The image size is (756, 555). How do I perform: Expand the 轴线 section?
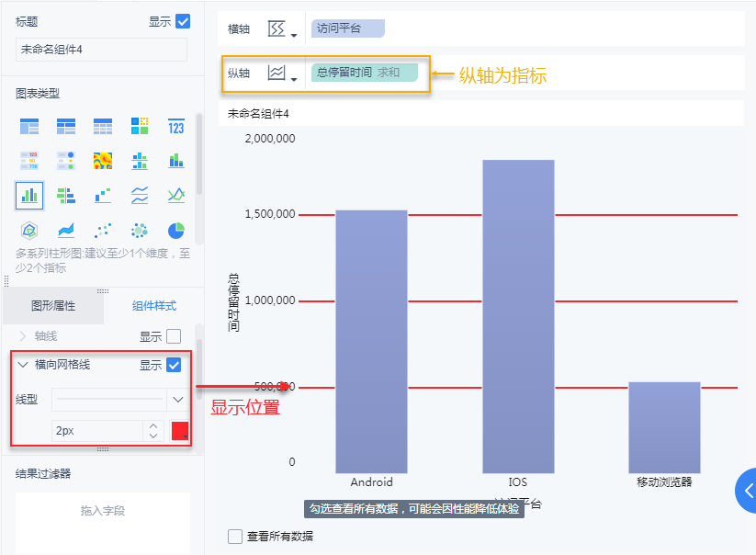(x=23, y=336)
